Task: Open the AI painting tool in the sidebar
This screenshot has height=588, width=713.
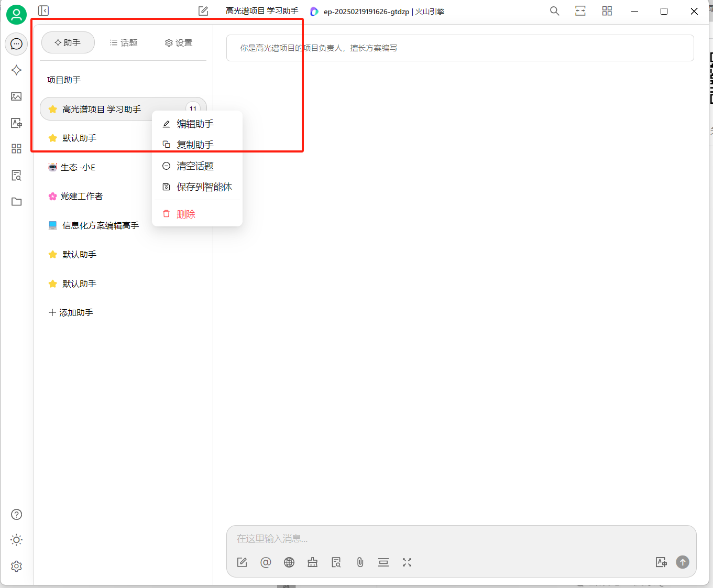Action: (16, 96)
